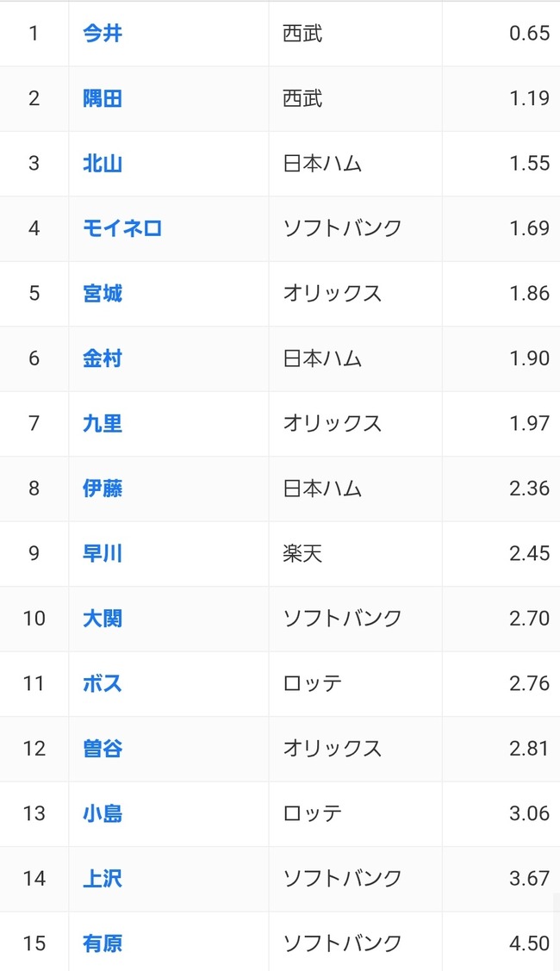This screenshot has height=971, width=560.
Task: Select the 早川 player link
Action: pos(103,554)
